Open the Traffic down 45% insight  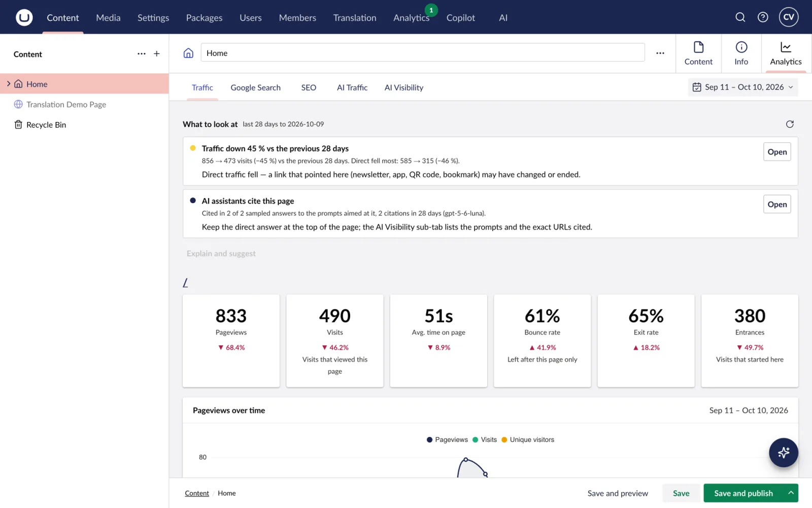point(777,152)
